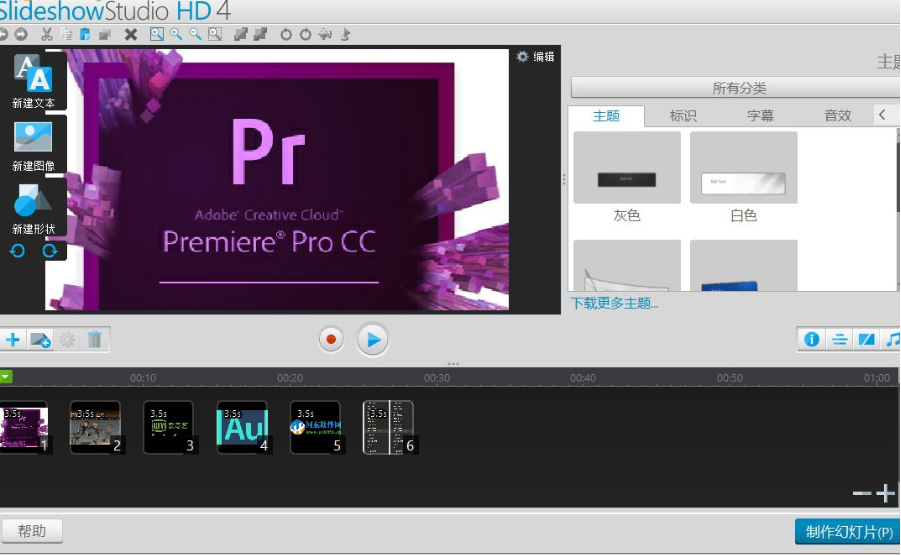Click the zoom-to-fit magnifier icon
The width and height of the screenshot is (901, 555).
[156, 34]
